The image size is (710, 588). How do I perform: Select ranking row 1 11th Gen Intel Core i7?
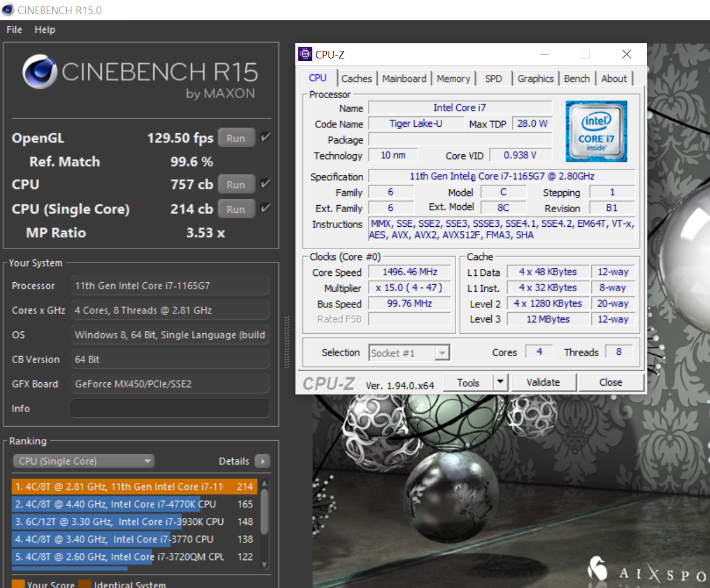(x=134, y=486)
